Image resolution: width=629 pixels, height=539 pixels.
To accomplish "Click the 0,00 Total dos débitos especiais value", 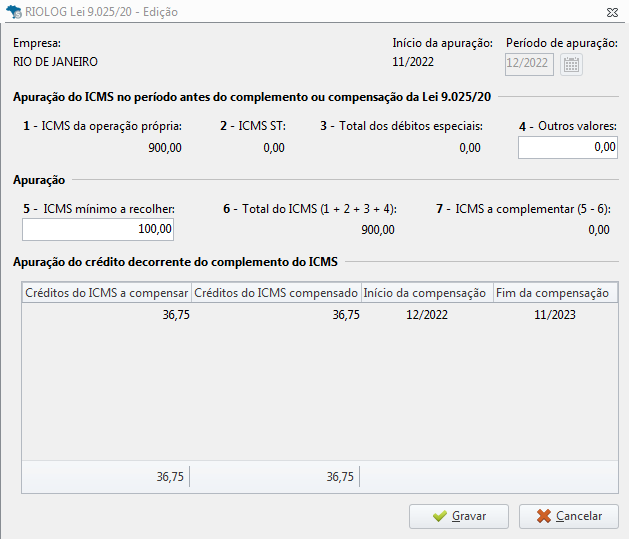I will click(470, 148).
